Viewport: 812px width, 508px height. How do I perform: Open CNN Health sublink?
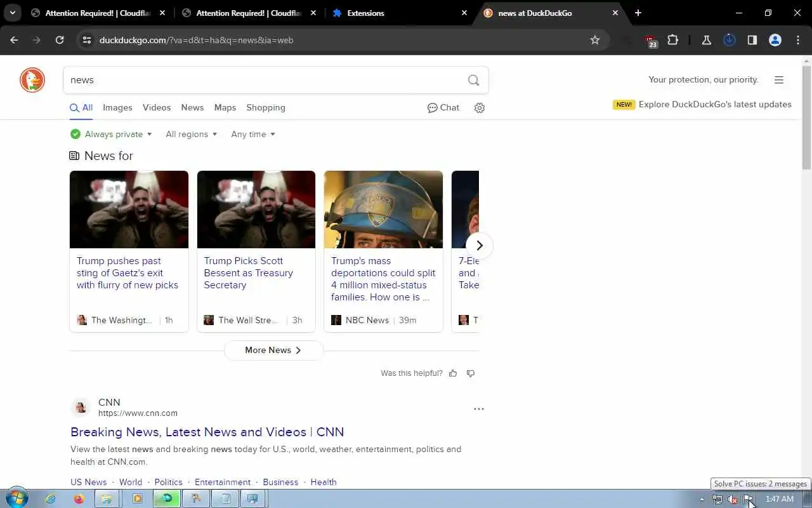click(x=324, y=482)
